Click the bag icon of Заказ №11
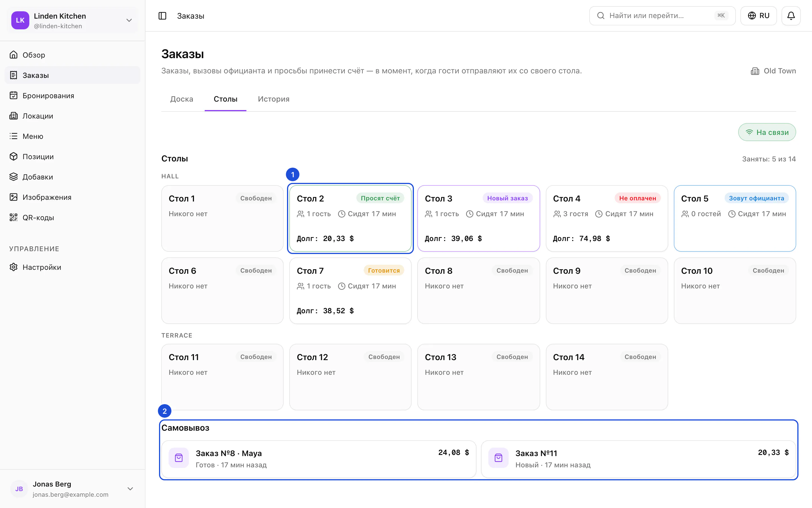812x508 pixels. point(498,458)
